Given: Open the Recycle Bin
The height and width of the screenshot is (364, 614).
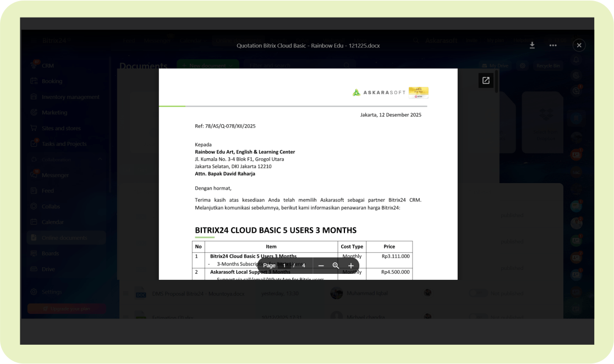Looking at the screenshot, I should [547, 65].
